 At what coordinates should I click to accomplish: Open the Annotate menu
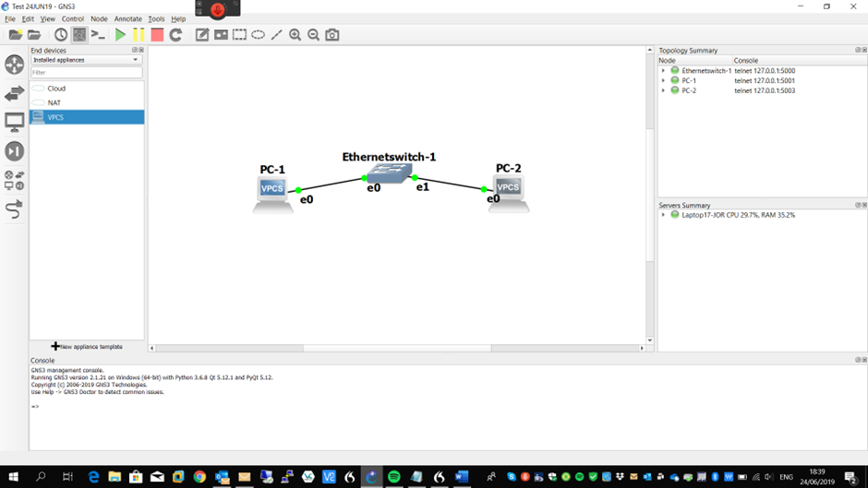coord(127,18)
